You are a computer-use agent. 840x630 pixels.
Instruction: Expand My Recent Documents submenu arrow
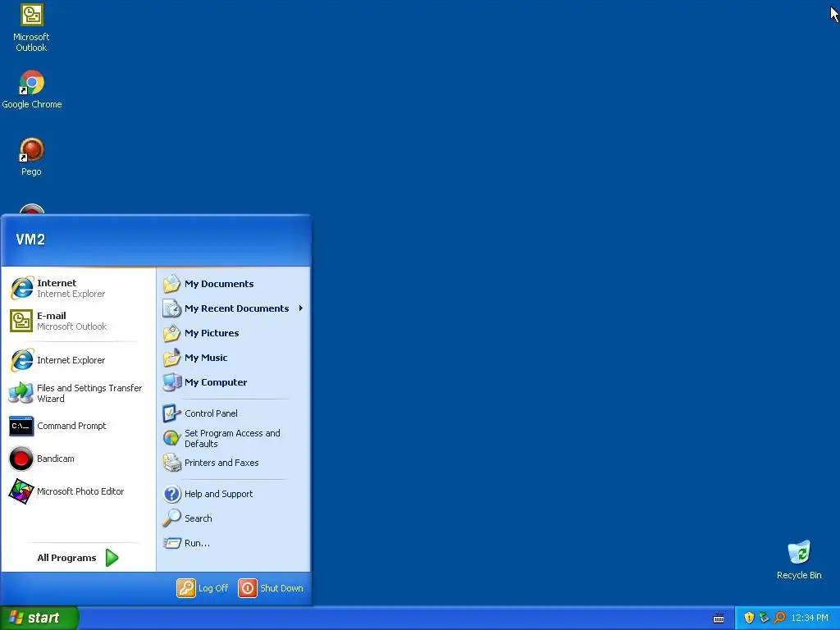[301, 308]
